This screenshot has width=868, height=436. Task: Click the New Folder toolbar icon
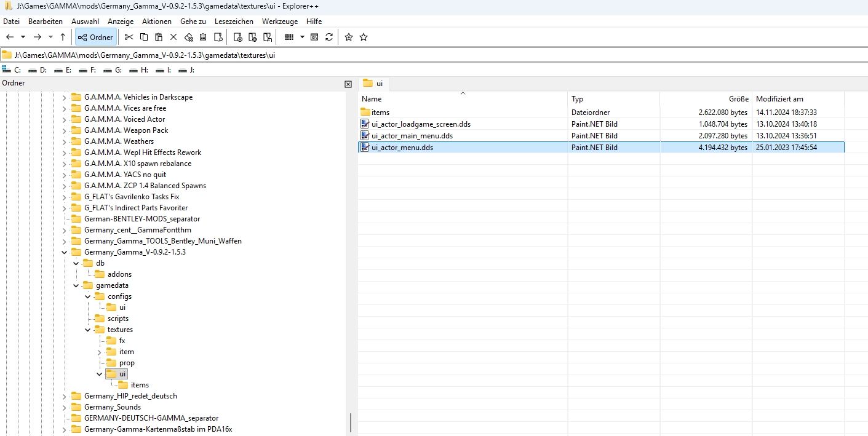(237, 37)
